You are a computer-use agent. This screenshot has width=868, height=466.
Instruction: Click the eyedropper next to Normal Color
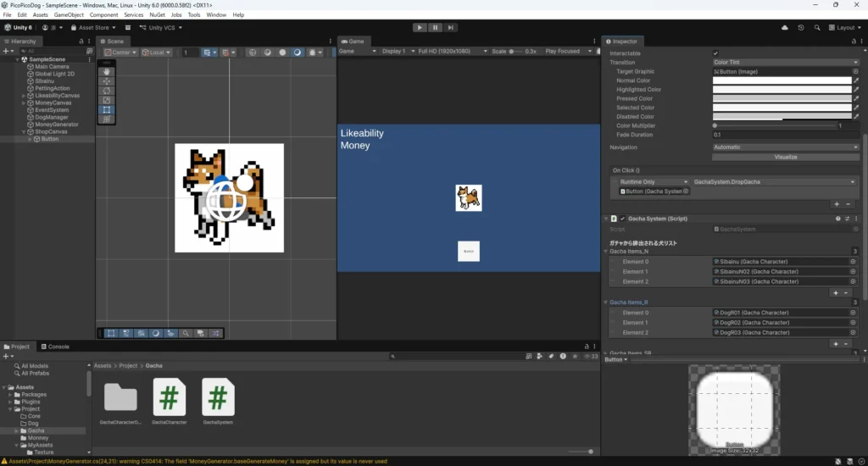[x=857, y=80]
